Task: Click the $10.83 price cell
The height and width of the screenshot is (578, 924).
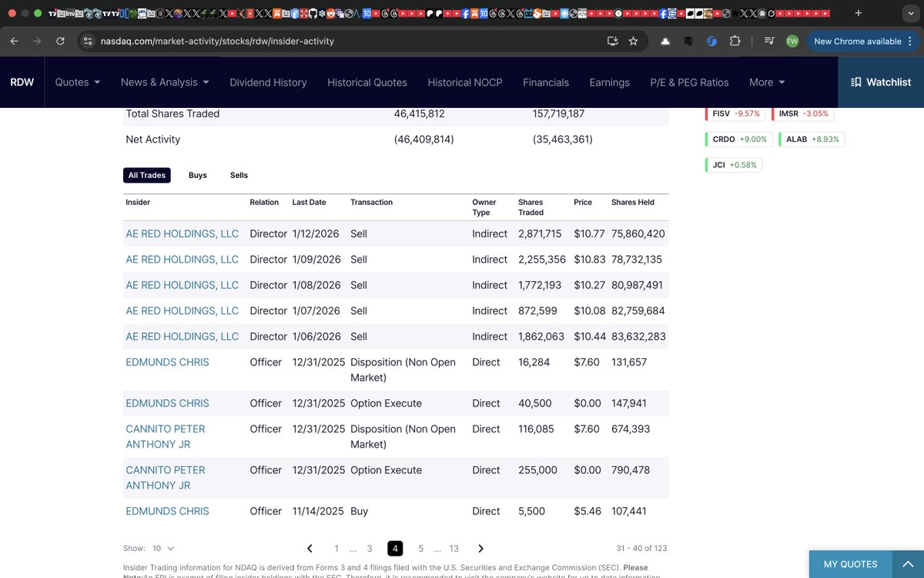Action: tap(590, 260)
